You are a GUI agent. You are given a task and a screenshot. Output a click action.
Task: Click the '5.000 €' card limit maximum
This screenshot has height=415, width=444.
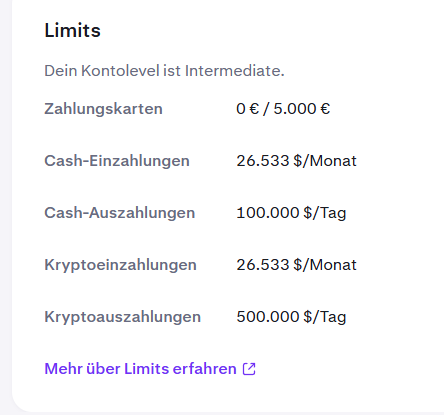[302, 109]
